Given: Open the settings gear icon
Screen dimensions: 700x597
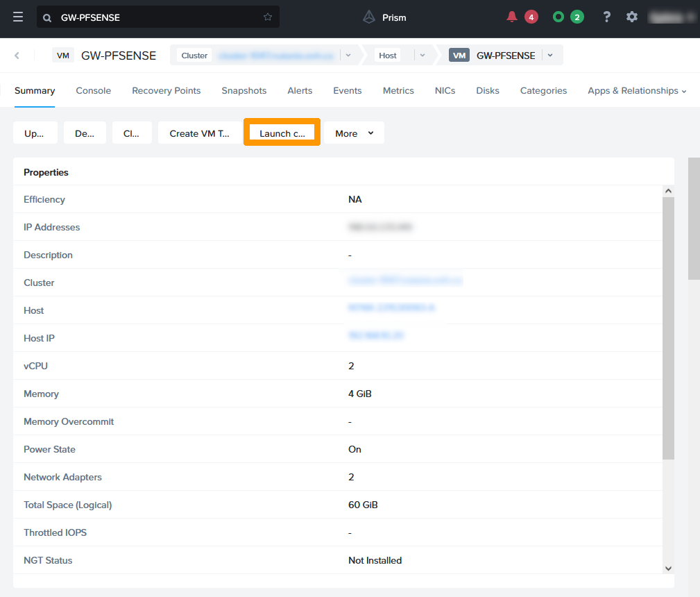Looking at the screenshot, I should (x=631, y=16).
